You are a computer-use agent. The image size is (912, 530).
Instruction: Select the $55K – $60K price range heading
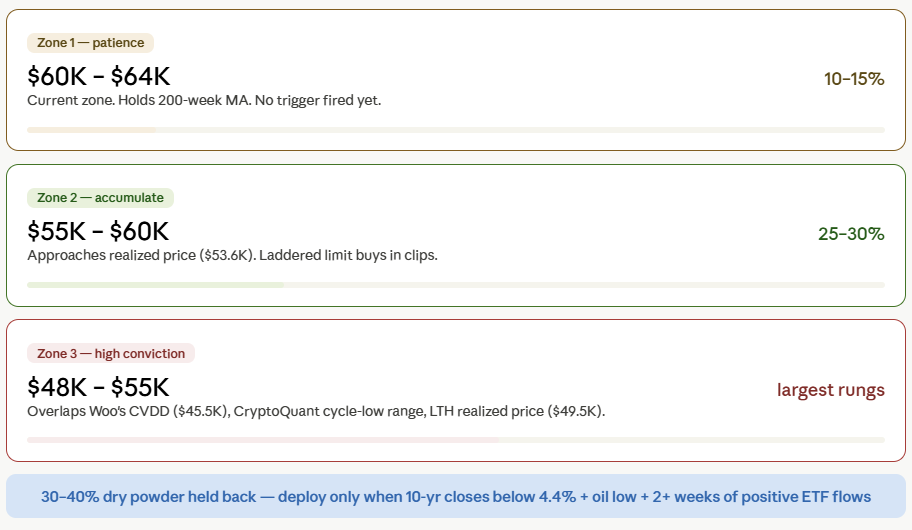click(x=98, y=232)
